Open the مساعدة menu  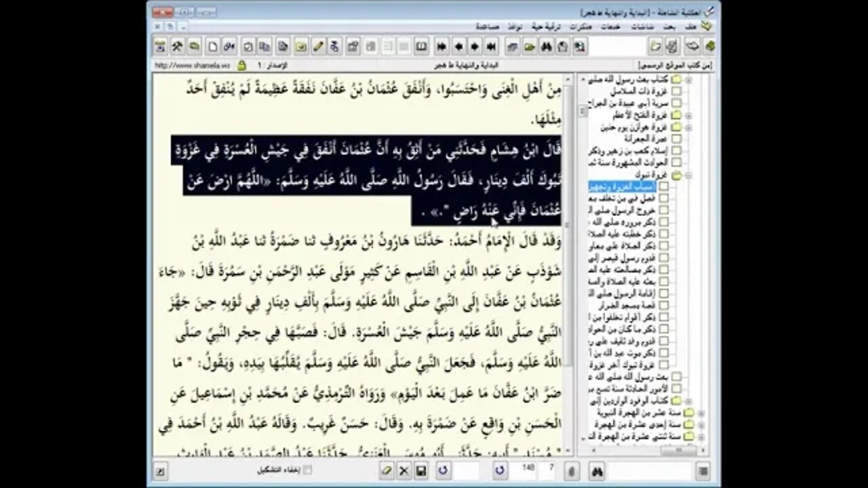coord(488,26)
